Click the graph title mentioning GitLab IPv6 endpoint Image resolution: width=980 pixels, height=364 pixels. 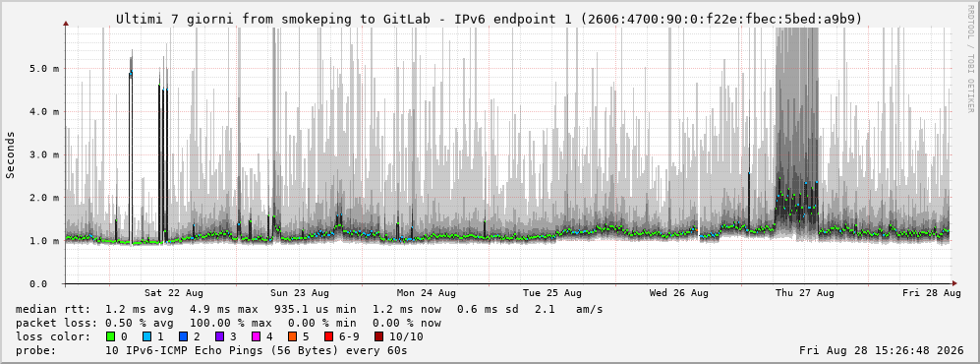click(489, 20)
